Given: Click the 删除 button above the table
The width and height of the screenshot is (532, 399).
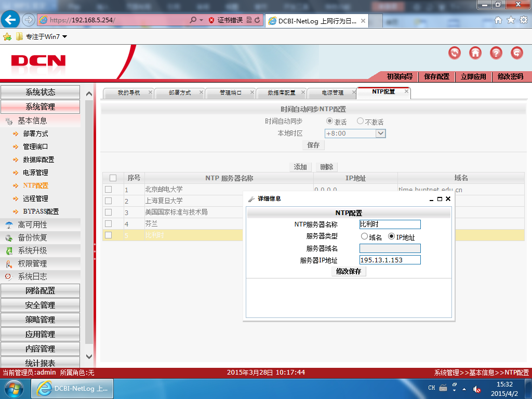Looking at the screenshot, I should 327,167.
